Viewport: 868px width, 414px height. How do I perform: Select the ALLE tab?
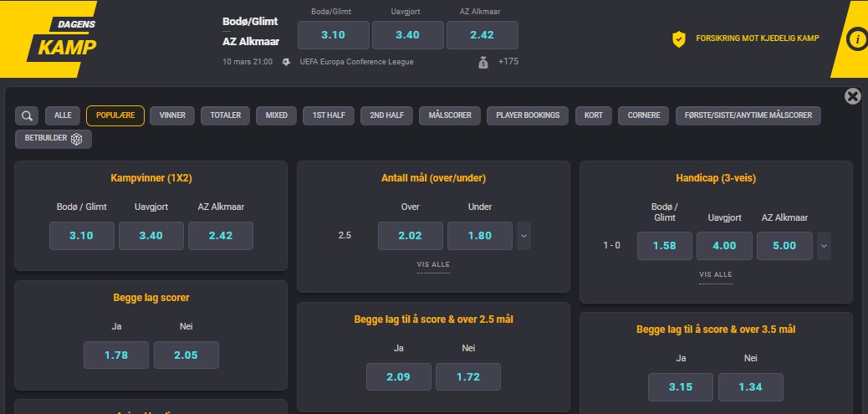63,115
